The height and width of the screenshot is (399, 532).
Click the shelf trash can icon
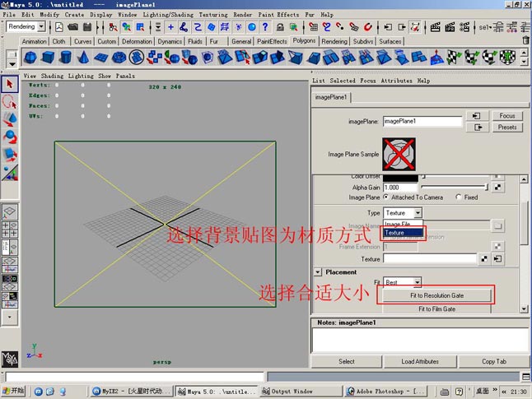point(525,40)
